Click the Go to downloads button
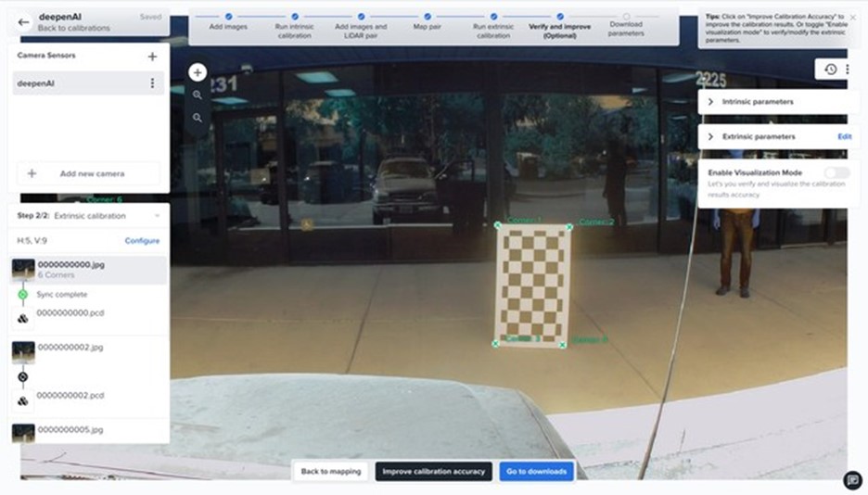This screenshot has width=868, height=495. (536, 471)
